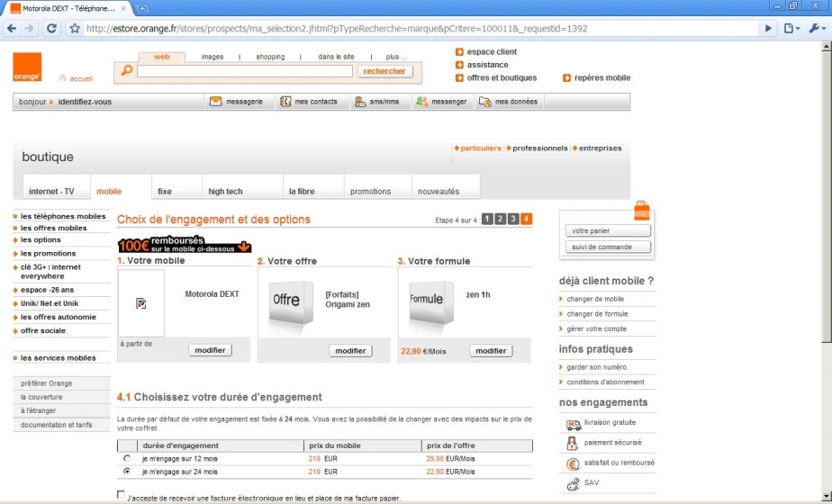The width and height of the screenshot is (832, 504).
Task: Click the entreprises link
Action: 600,148
